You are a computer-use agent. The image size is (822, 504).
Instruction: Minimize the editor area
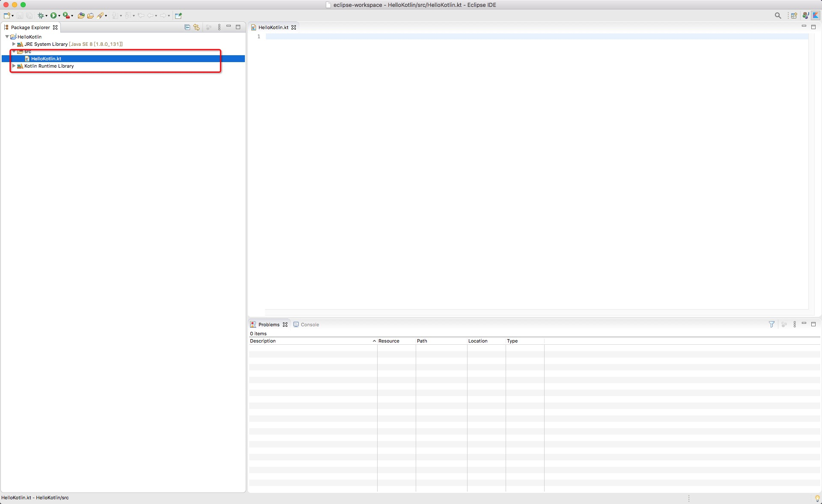point(804,27)
